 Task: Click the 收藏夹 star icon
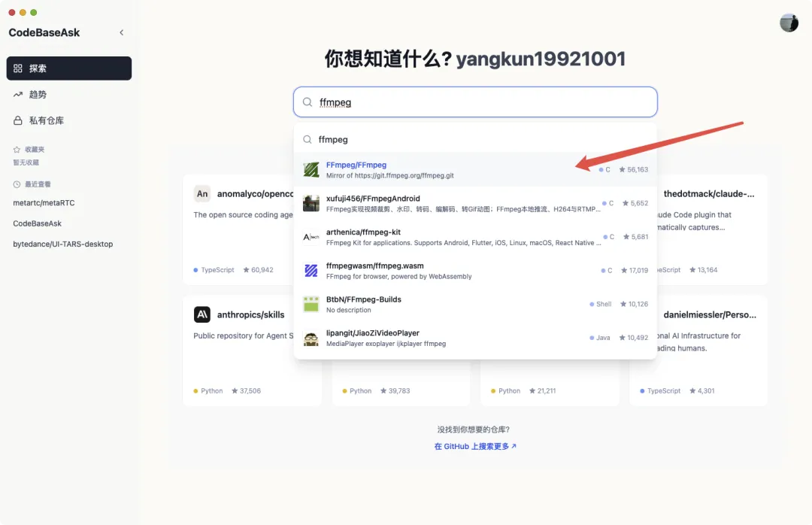[x=17, y=149]
